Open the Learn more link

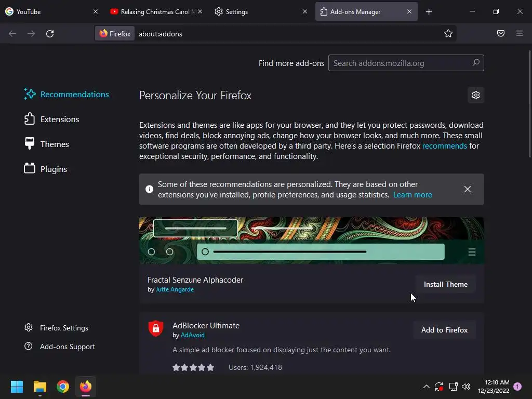[412, 195]
